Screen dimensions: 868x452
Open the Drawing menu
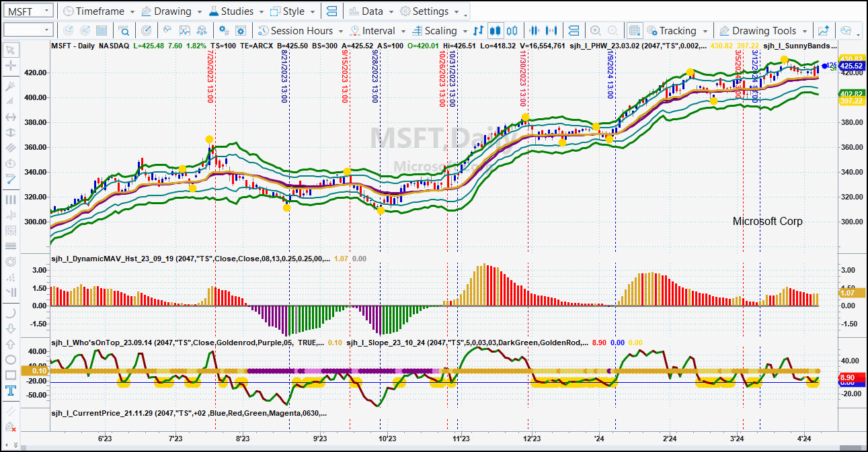[171, 11]
